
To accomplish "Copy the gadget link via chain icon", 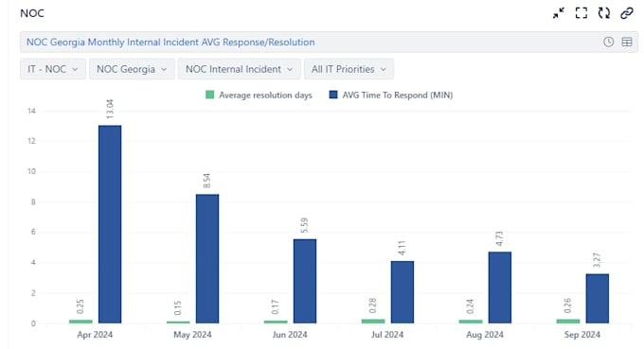I will (626, 13).
